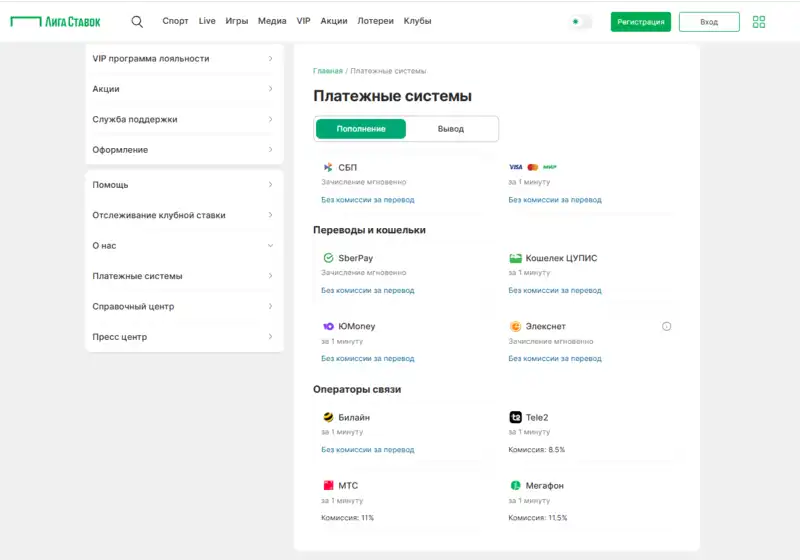Select the Tele2 label text
The image size is (800, 560).
537,417
